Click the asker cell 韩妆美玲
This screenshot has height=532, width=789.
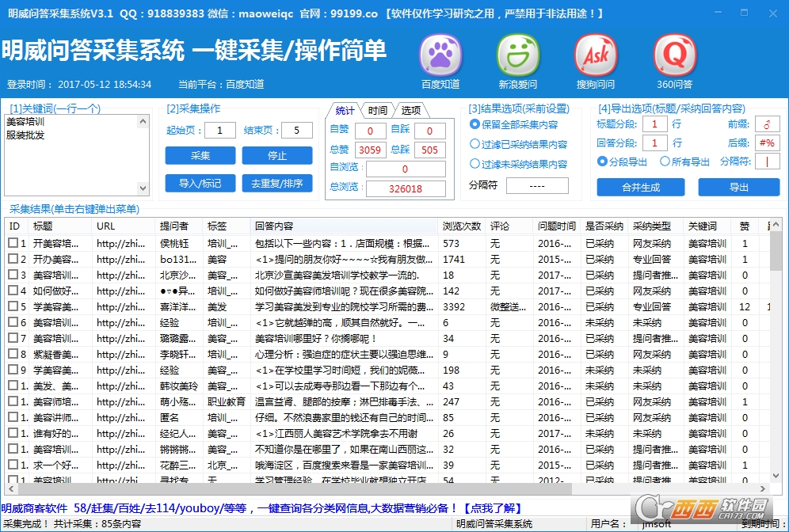tap(178, 386)
